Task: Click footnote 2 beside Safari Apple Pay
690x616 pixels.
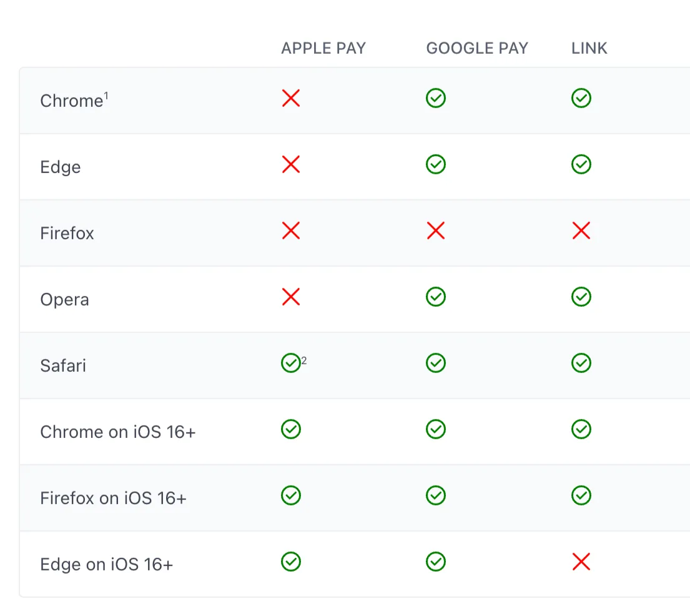Action: (x=304, y=360)
